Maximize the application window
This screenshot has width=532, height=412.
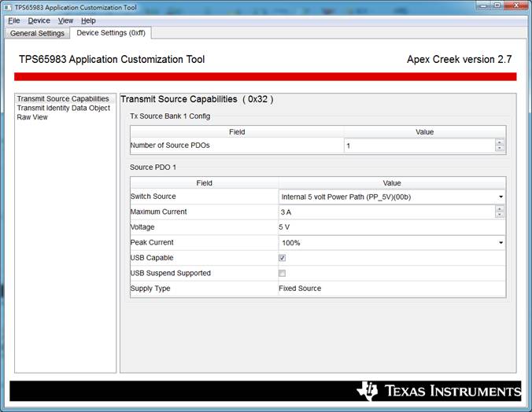pyautogui.click(x=497, y=6)
